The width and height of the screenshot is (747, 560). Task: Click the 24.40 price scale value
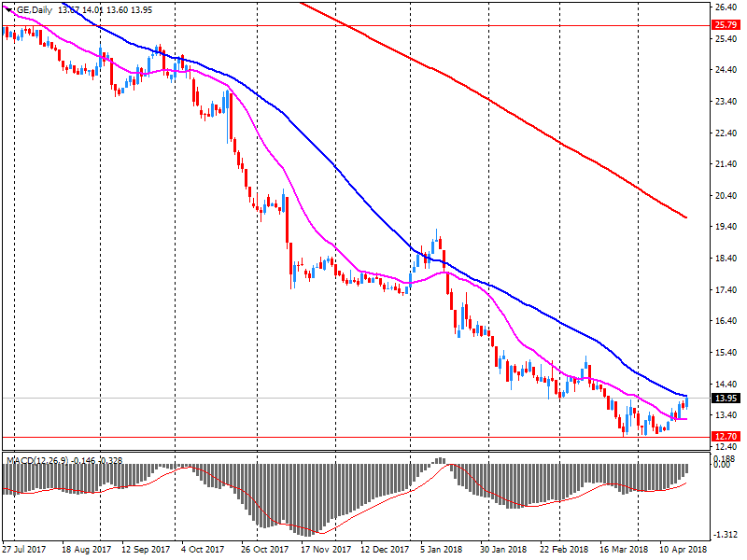(x=726, y=69)
